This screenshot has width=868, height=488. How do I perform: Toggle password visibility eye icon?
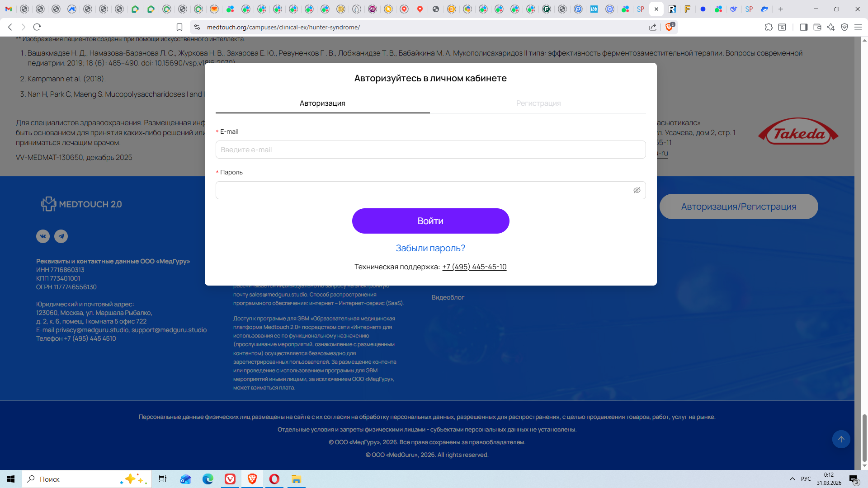637,190
